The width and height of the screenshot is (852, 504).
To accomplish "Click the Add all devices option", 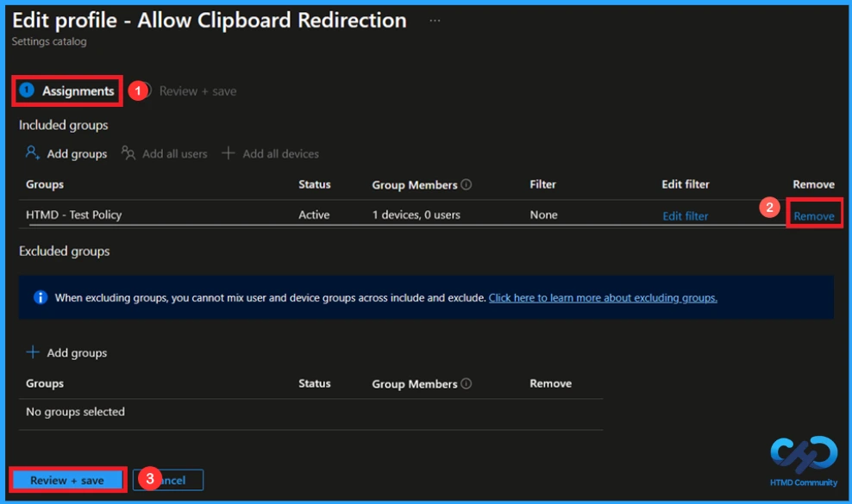I will pos(270,153).
